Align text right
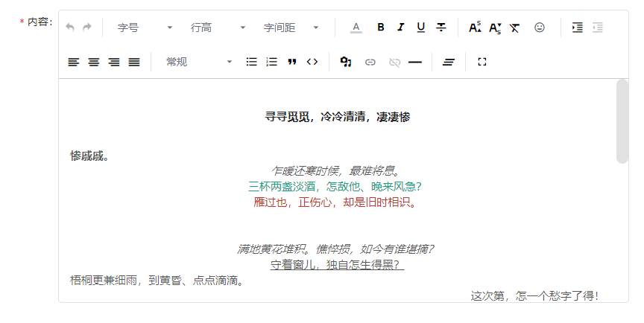The height and width of the screenshot is (323, 644). click(114, 62)
